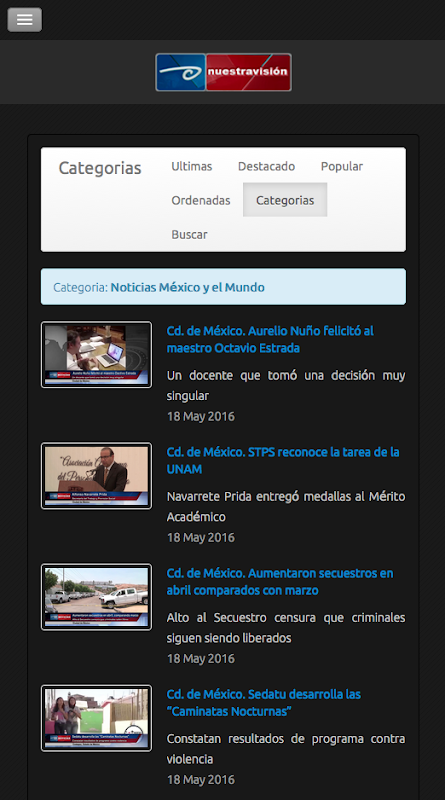
Task: Switch to the Ultimas tab
Action: coord(191,166)
